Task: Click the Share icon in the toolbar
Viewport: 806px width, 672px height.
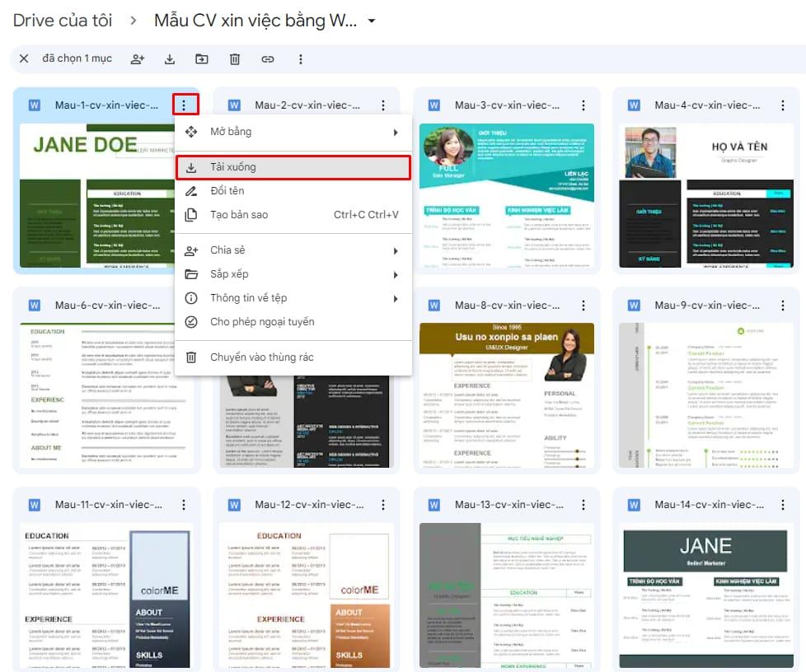Action: (x=137, y=58)
